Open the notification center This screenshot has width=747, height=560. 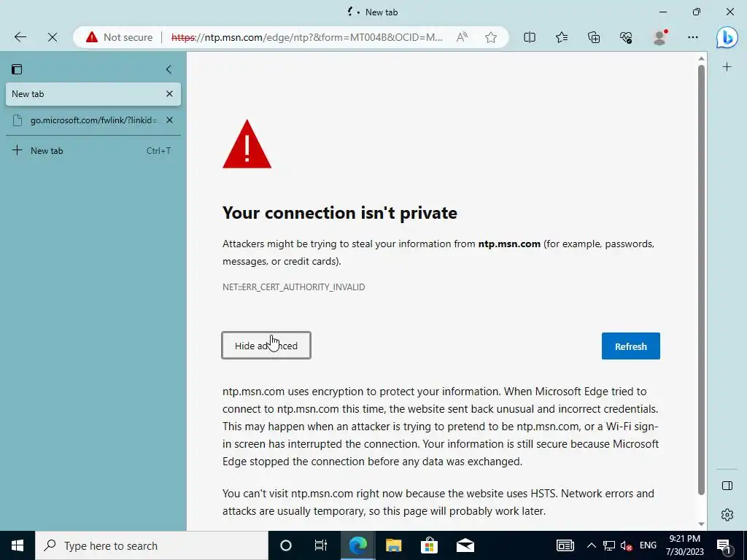coord(724,545)
